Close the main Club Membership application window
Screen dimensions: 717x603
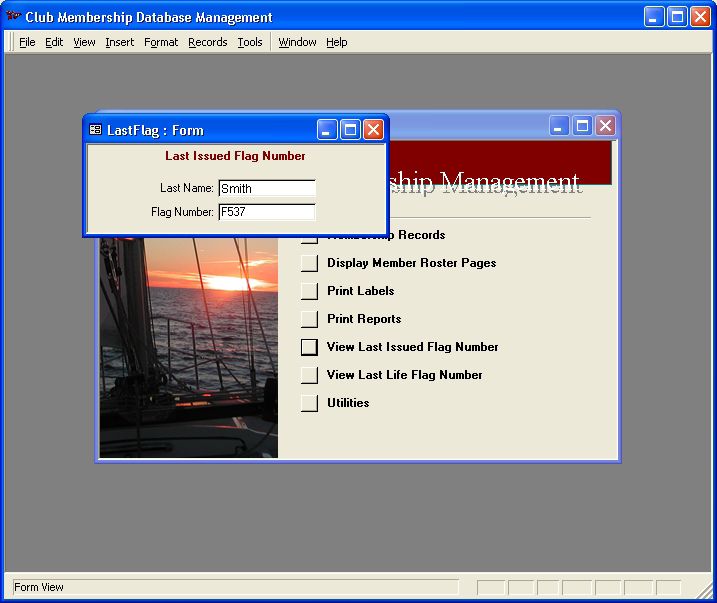(701, 17)
